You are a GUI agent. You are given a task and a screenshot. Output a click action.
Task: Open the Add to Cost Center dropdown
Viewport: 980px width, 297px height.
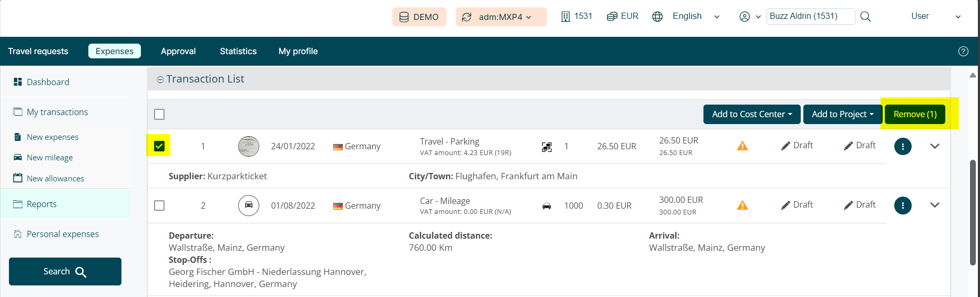click(751, 114)
